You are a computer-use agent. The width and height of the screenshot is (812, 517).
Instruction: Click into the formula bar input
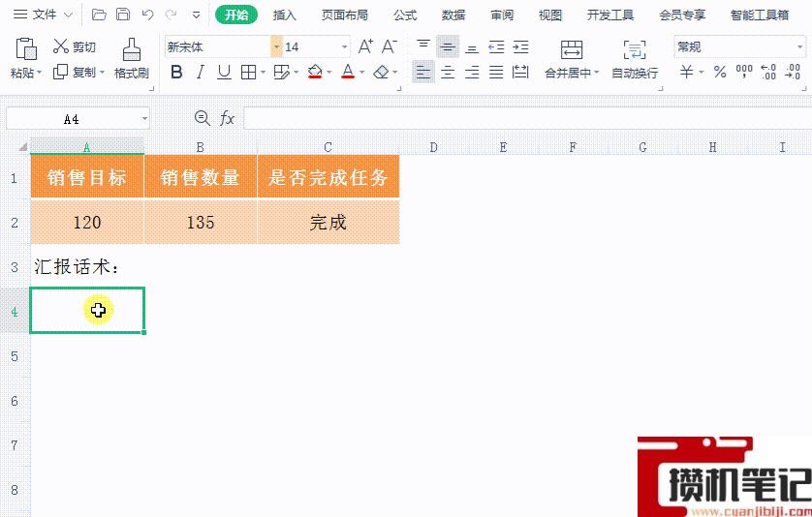pyautogui.click(x=527, y=118)
